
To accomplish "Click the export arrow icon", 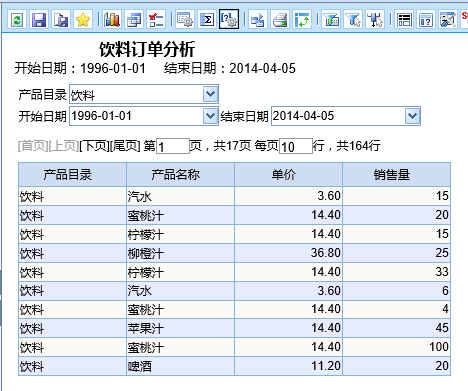I will [258, 20].
